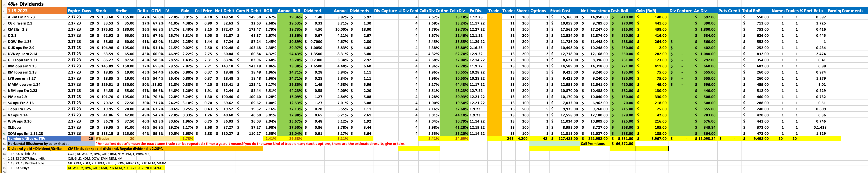Viewport: 868px width, 173px height.
Task: Select total RoR sum '9,498.00' cell
Action: pyautogui.click(x=756, y=139)
